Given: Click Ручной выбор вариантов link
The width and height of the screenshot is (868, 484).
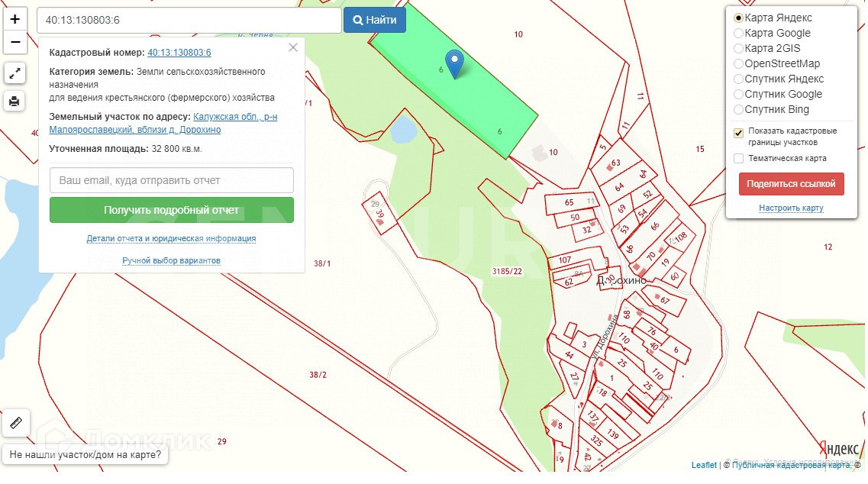Looking at the screenshot, I should click(x=172, y=261).
